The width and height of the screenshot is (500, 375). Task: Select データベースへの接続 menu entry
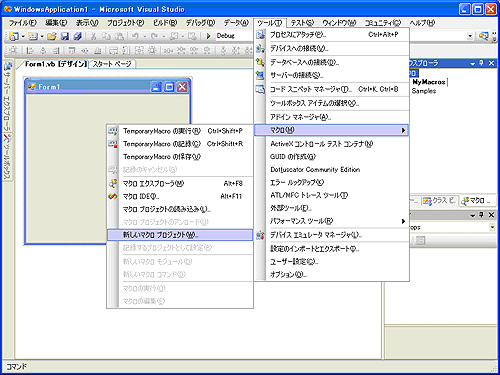(x=332, y=62)
